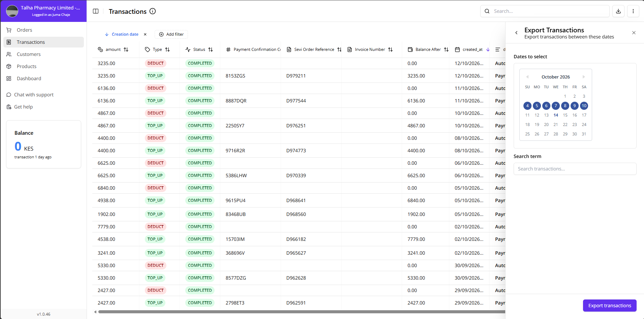
Task: Open the three-dot more options menu
Action: 633,11
